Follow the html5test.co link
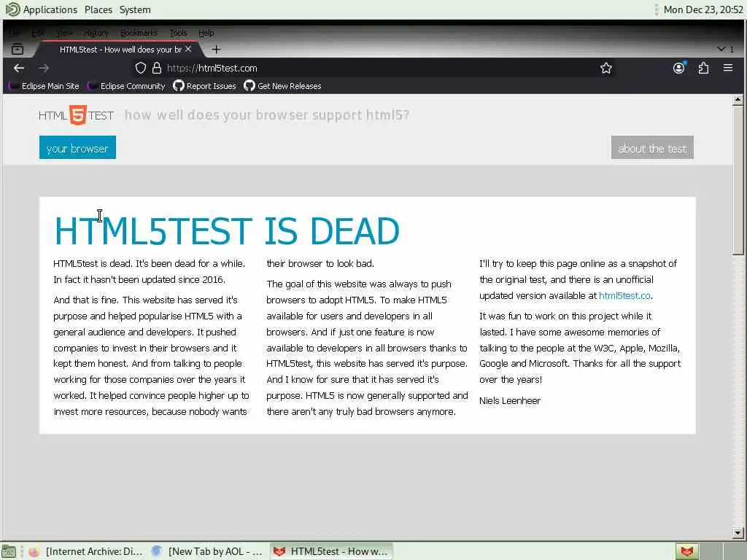 [624, 296]
